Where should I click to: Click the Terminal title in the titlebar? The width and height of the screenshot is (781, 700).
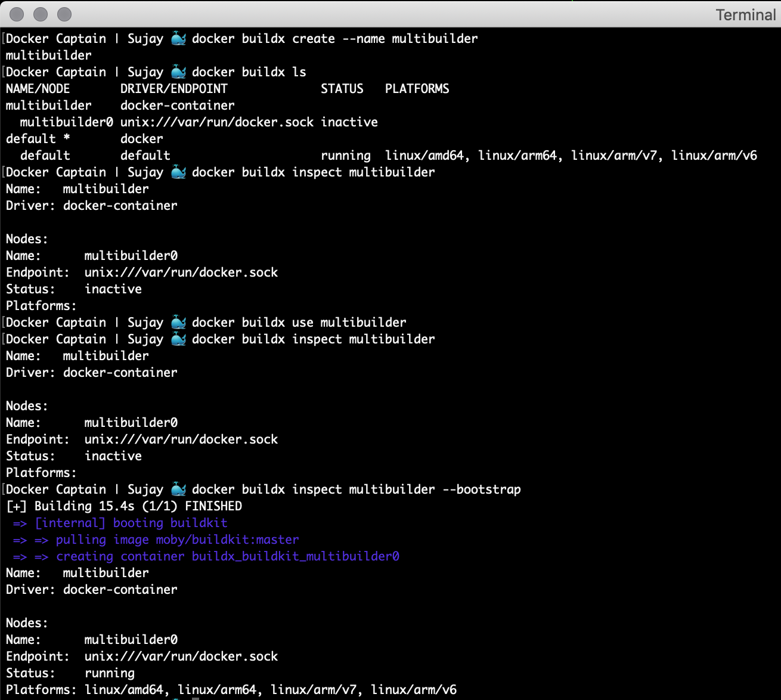point(745,14)
